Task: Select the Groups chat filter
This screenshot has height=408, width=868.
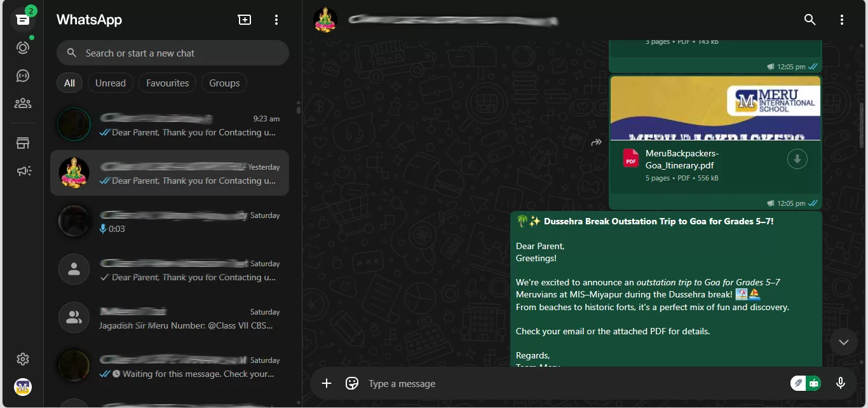Action: (224, 83)
